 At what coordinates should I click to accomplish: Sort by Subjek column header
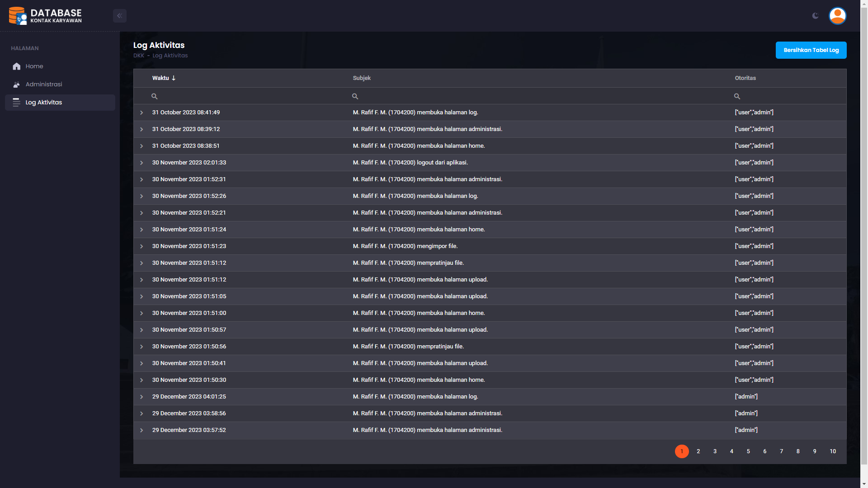tap(362, 78)
